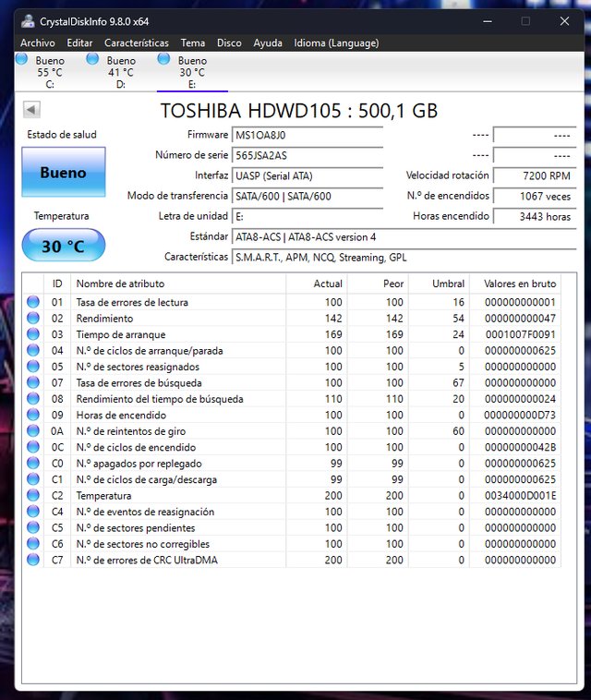This screenshot has height=700, width=591.
Task: Open the Archivo menu
Action: click(38, 42)
